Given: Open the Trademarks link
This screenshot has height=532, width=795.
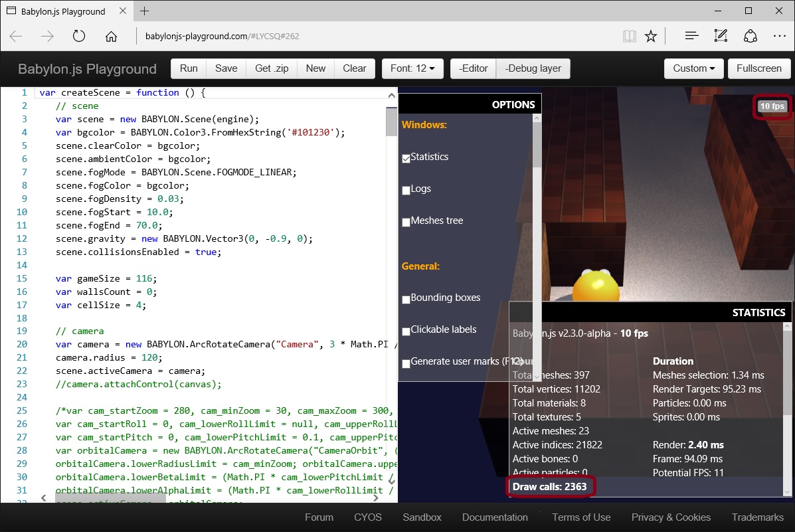Looking at the screenshot, I should click(758, 517).
